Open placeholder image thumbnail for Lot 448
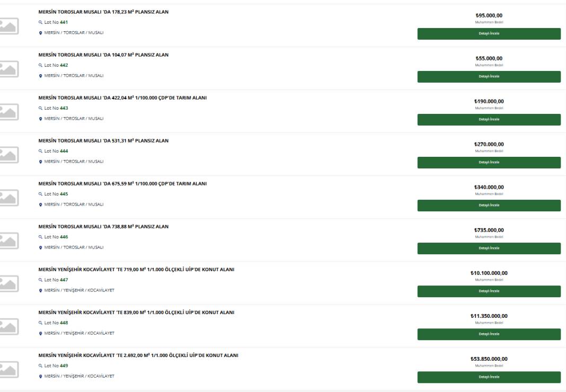Screen dimensions: 566x392 pos(9,327)
